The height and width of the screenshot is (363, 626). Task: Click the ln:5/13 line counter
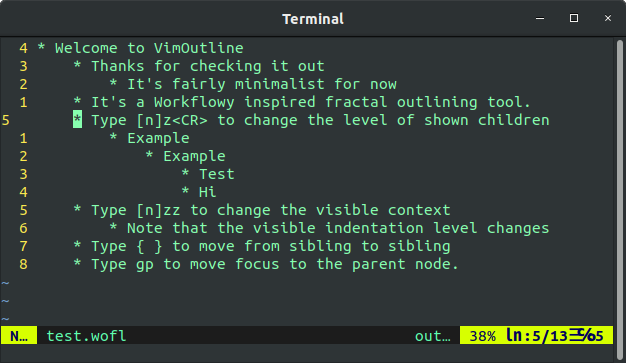click(x=537, y=335)
